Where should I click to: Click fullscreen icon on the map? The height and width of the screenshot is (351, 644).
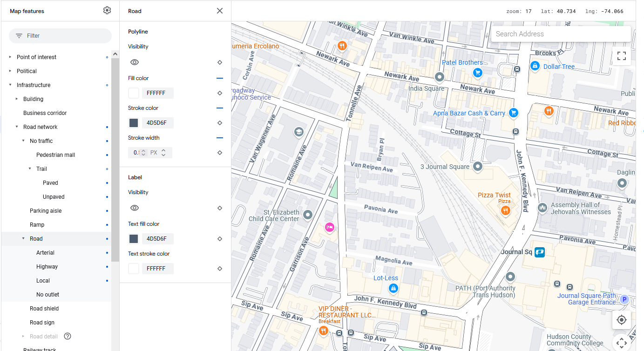[621, 56]
